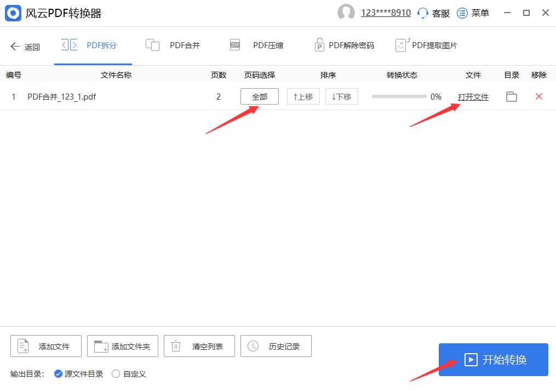Image resolution: width=556 pixels, height=392 pixels.
Task: Click the 全部 page selection button
Action: pyautogui.click(x=260, y=96)
